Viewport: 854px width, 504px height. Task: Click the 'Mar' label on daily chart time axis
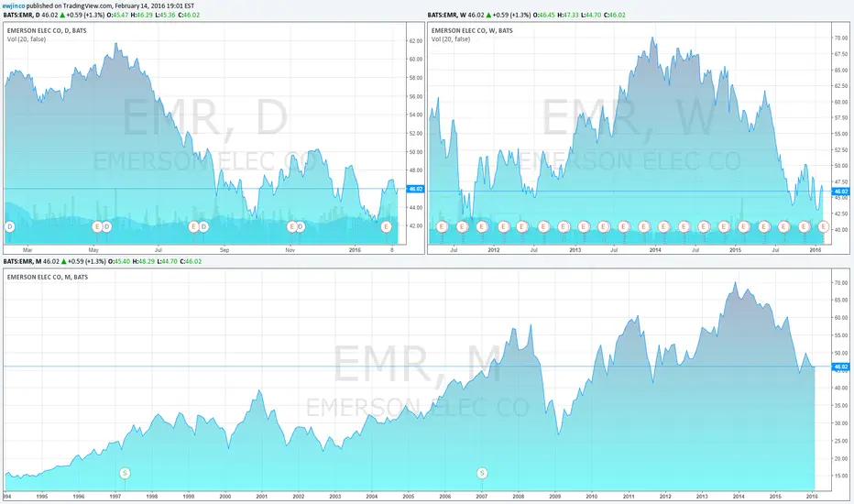(x=27, y=250)
